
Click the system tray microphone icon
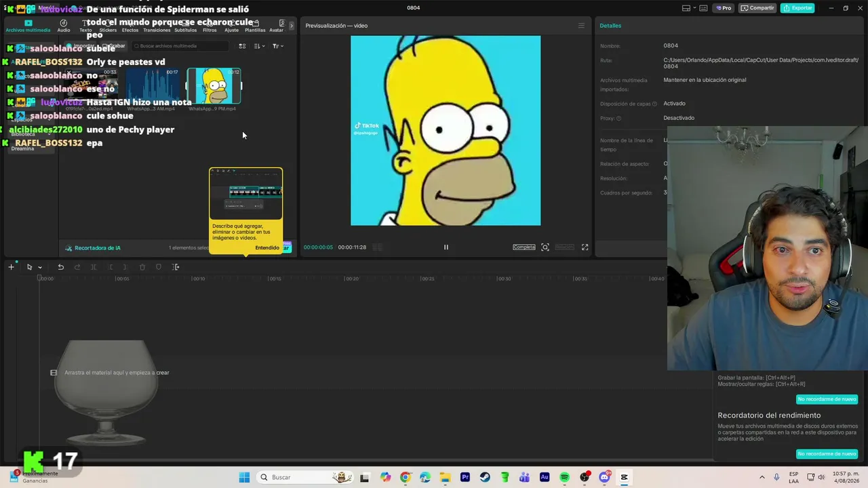coord(776,477)
